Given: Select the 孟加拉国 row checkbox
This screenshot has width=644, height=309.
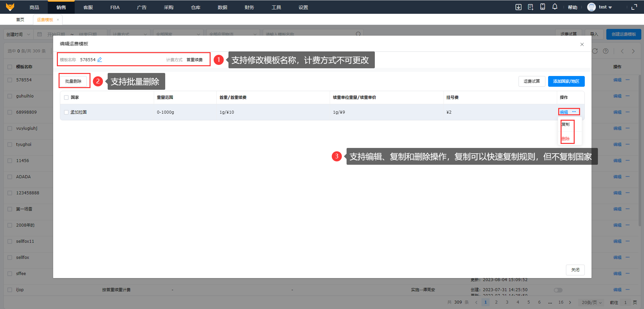Looking at the screenshot, I should [x=66, y=112].
